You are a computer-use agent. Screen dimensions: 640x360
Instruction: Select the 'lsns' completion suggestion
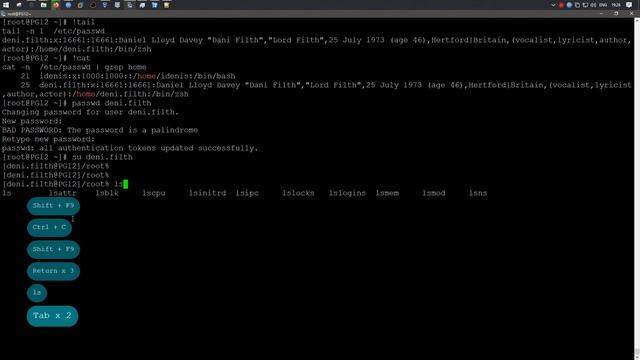click(x=478, y=193)
